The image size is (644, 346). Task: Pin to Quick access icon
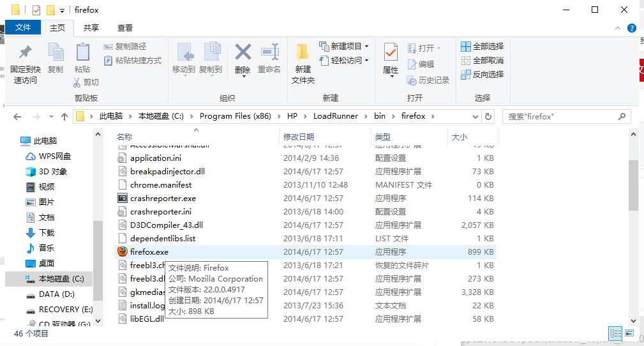pos(26,52)
